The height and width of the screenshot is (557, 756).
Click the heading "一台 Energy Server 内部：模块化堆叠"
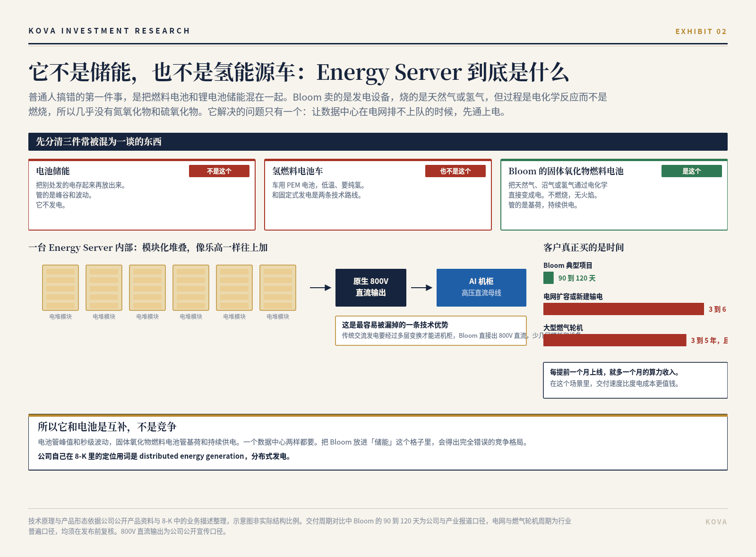[x=148, y=248]
